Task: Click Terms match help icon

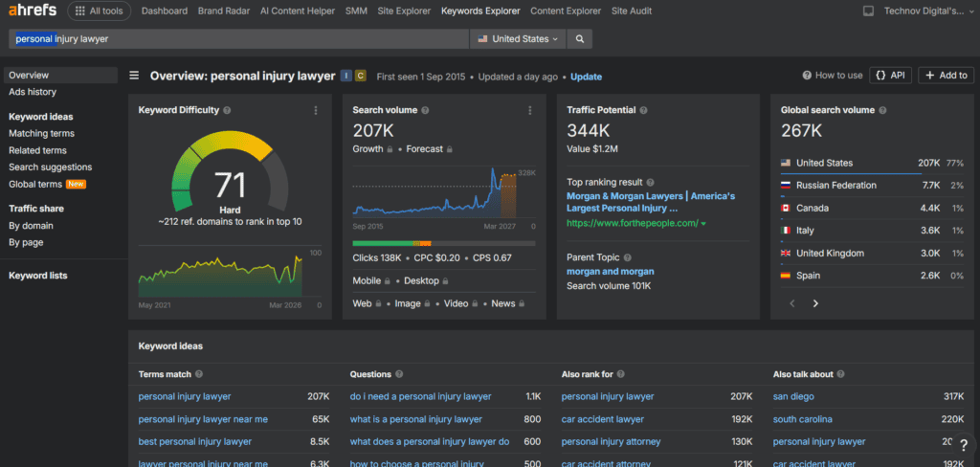Action: coord(199,374)
